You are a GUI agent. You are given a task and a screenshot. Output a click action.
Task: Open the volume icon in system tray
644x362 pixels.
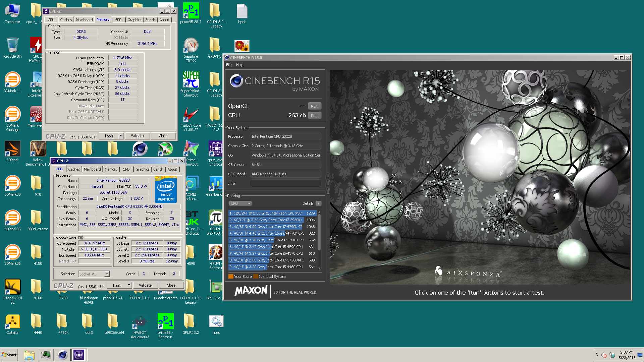[604, 355]
